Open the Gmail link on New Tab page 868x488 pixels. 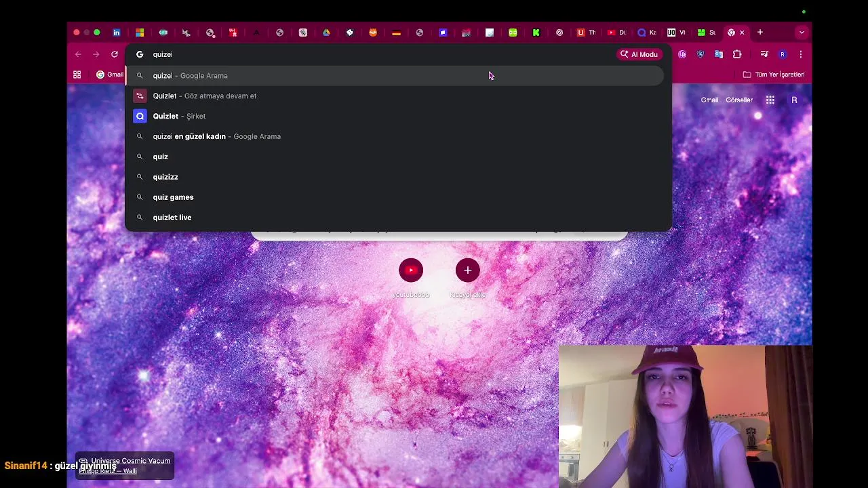(709, 100)
